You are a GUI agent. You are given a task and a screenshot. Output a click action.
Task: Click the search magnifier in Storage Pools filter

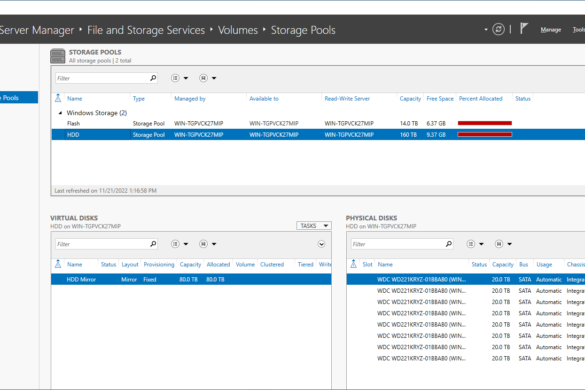(153, 78)
